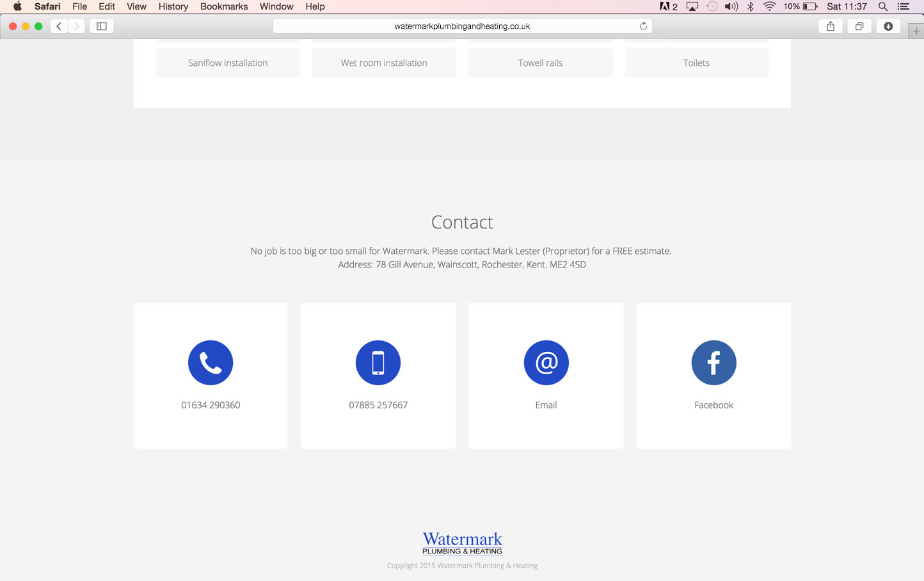Click the blue @ email icon
Viewport: 924px width, 581px height.
pyautogui.click(x=546, y=363)
